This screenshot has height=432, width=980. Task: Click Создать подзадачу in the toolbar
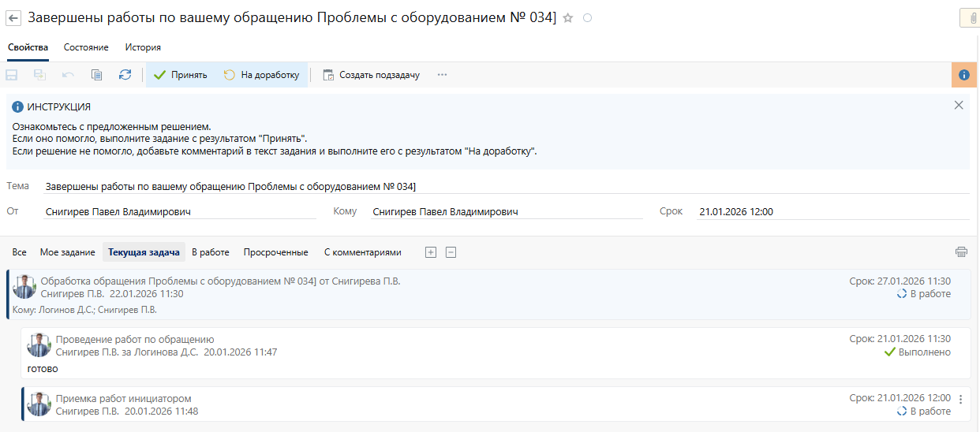[x=371, y=75]
